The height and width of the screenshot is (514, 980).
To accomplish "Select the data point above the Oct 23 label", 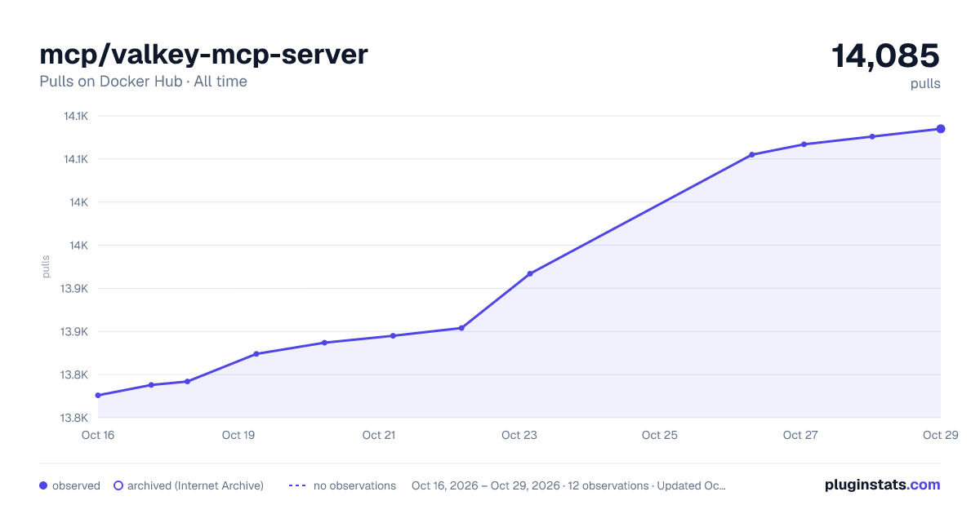I will 530,273.
